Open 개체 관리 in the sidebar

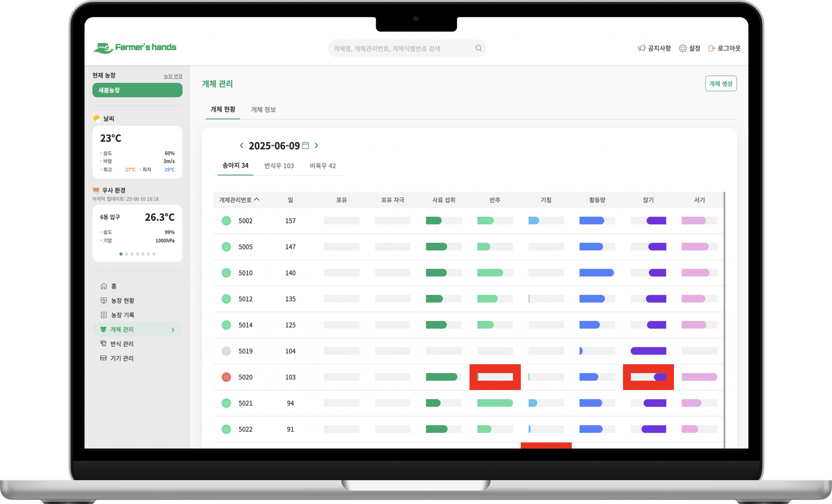[x=137, y=329]
